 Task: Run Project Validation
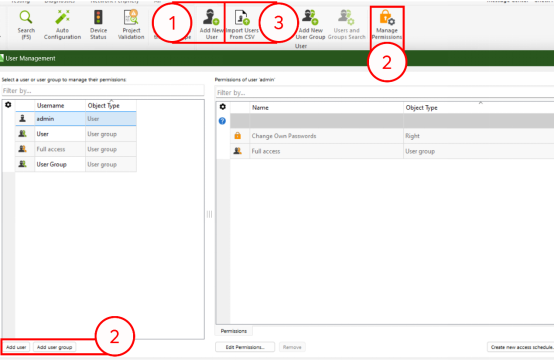coord(131,24)
